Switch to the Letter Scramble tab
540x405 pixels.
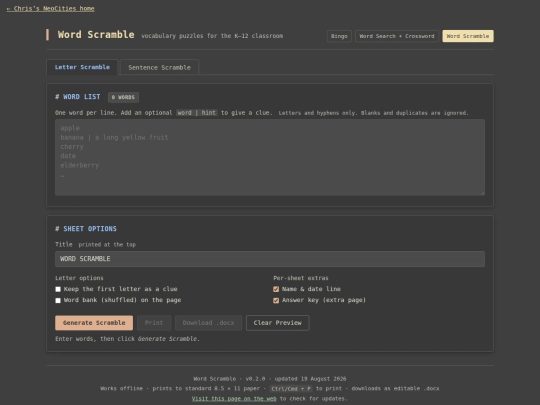tap(82, 67)
